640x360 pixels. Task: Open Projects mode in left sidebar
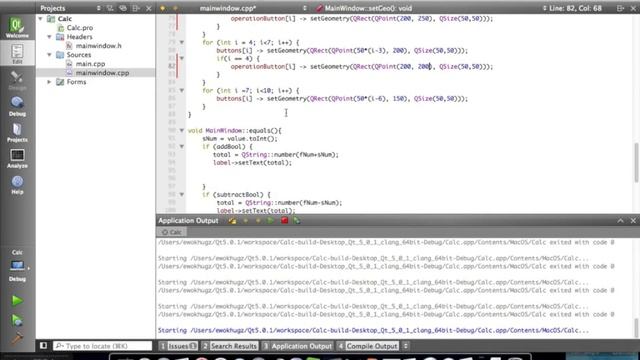[x=17, y=132]
